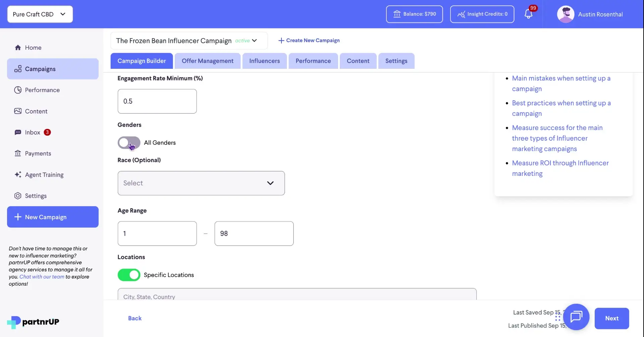
Task: Open the Pure Craft CBD workspace dropdown
Action: (40, 14)
